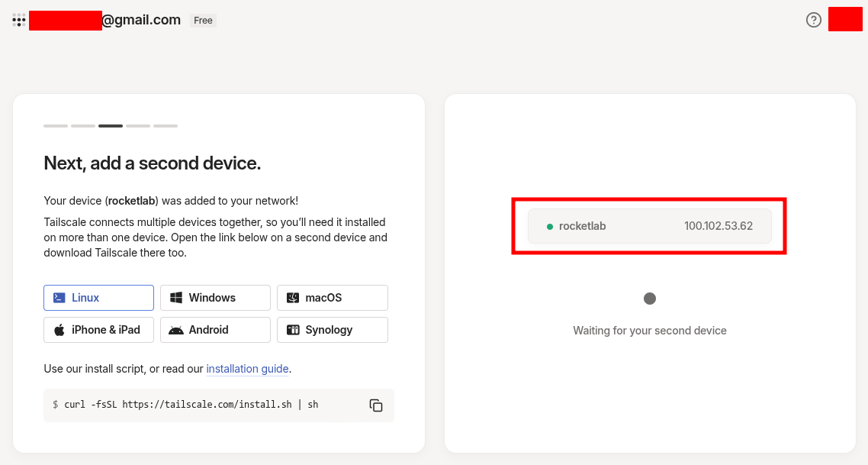Open the installation guide link

[x=247, y=369]
